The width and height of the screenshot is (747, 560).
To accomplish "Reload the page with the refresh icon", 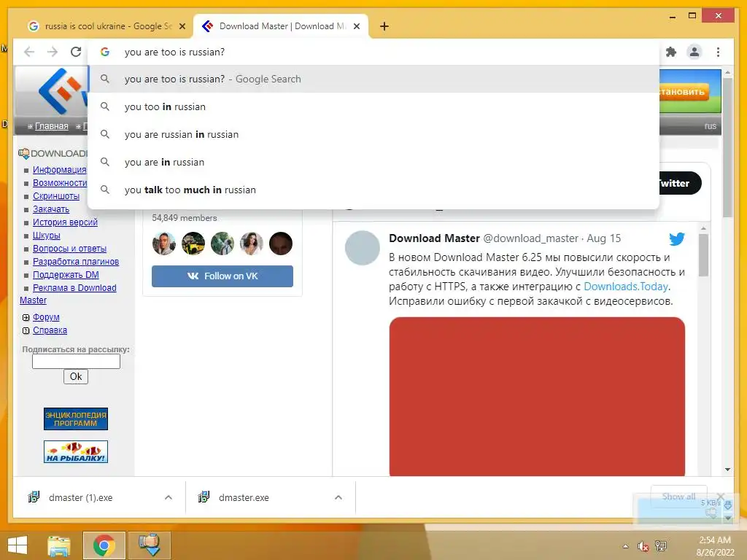I will coord(76,52).
